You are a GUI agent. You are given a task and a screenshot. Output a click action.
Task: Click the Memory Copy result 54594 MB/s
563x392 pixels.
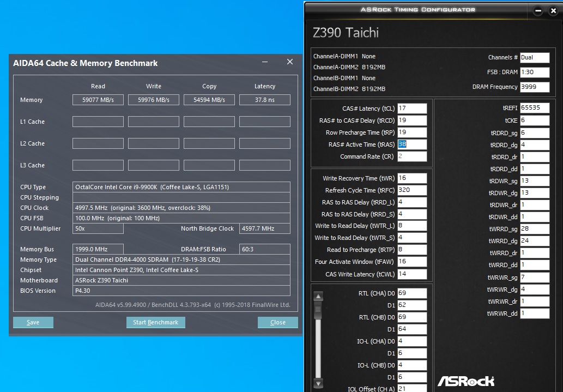pyautogui.click(x=209, y=100)
